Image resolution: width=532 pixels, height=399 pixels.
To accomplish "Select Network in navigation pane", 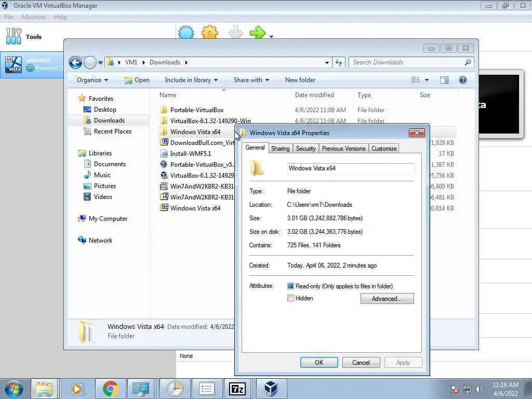I will 100,241.
